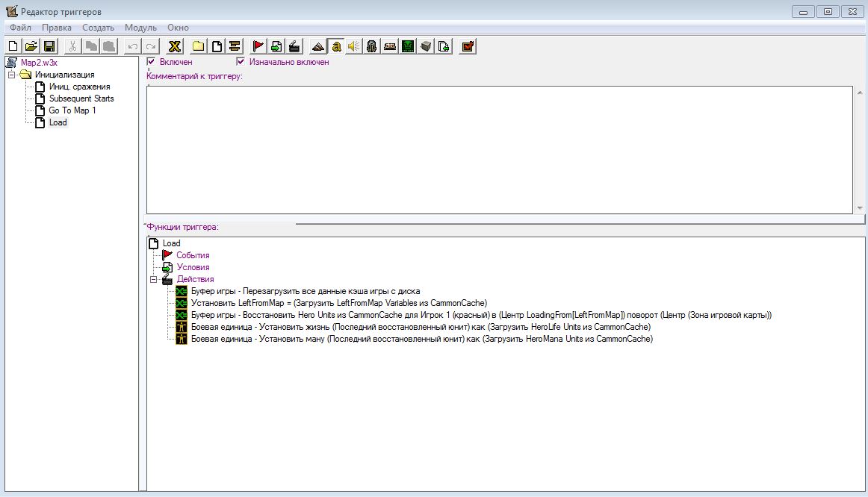Select Trigger Editor 'a' icon
This screenshot has height=497, width=868.
(336, 46)
